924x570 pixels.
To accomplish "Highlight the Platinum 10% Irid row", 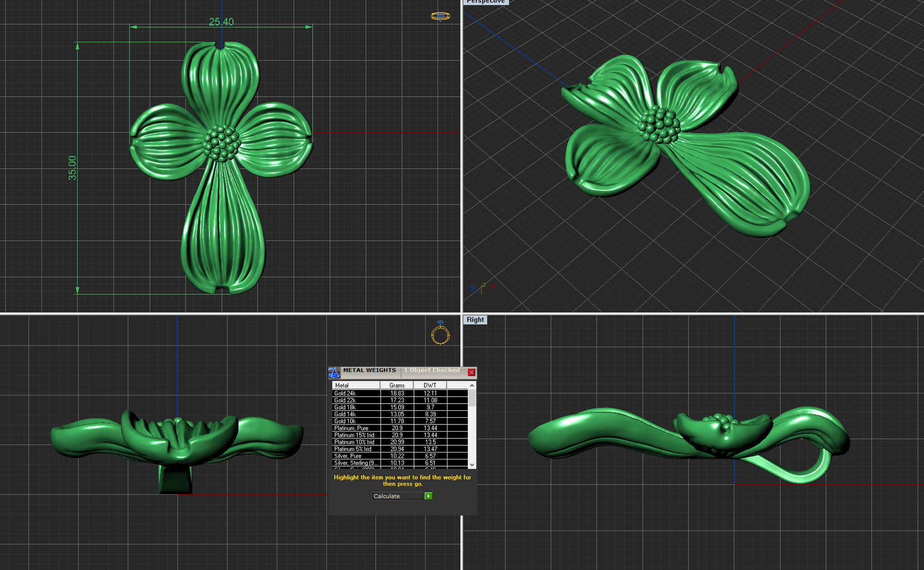I will click(400, 442).
